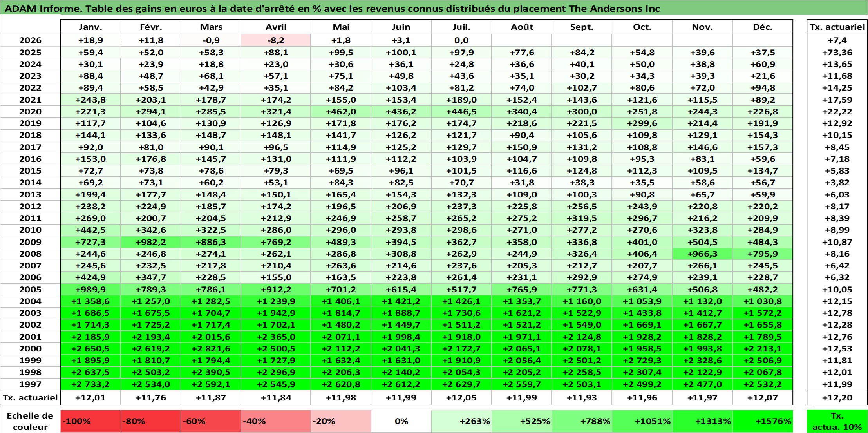Select the +2 365,0 cell for Avril 2001

[x=276, y=337]
